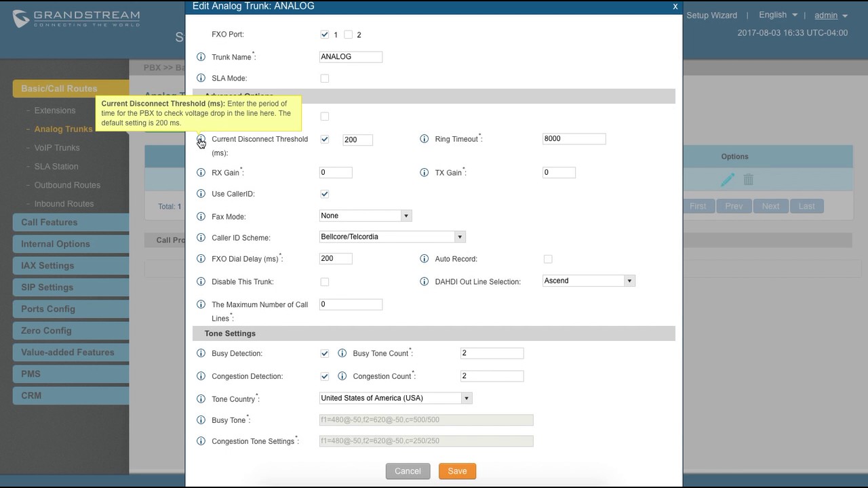This screenshot has width=868, height=488.
Task: Click the Trunk Name input field
Action: click(351, 57)
